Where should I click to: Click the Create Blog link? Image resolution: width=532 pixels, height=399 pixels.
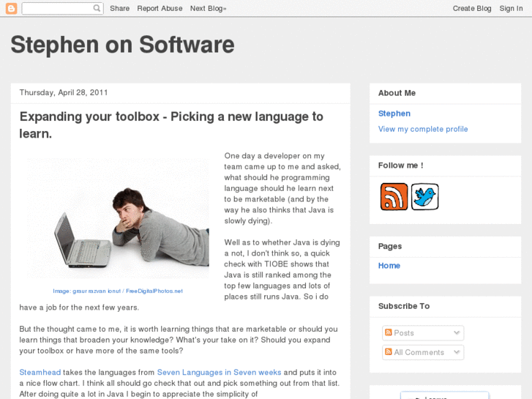point(472,8)
